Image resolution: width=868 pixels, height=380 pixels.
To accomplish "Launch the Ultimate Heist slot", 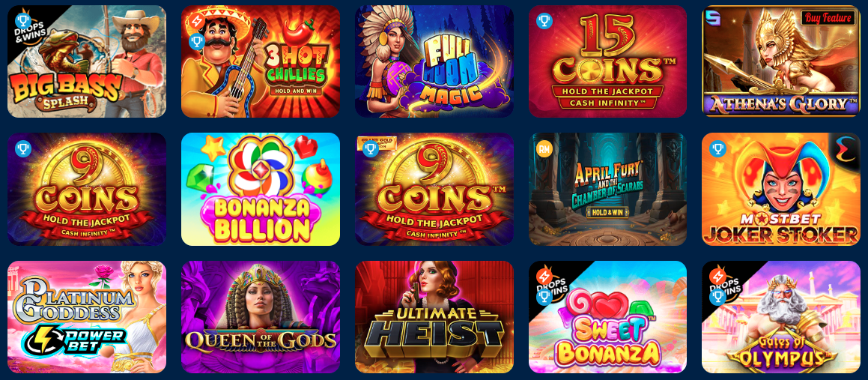I will click(434, 317).
